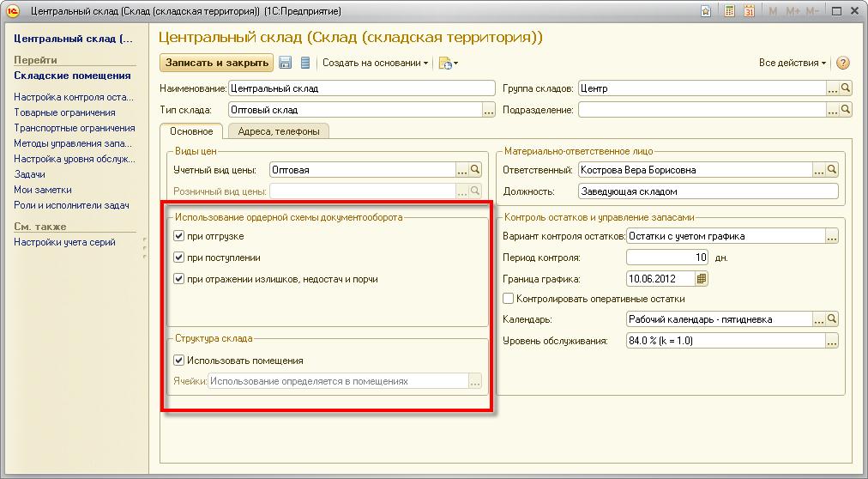Click the save (floppy disk) icon
The width and height of the screenshot is (868, 479).
286,63
